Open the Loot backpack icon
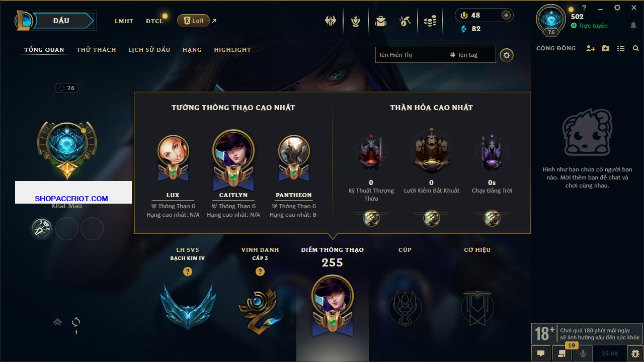Viewport: 644px width, 362px height. (380, 21)
